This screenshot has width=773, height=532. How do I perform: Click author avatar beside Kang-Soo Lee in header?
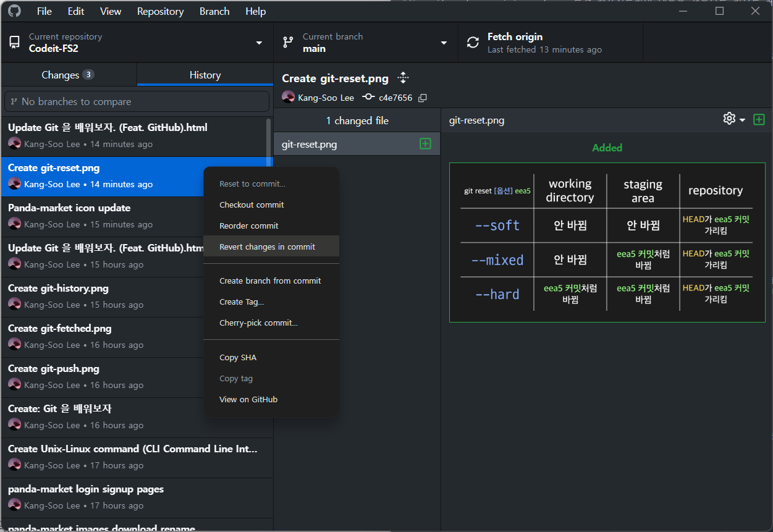(x=288, y=97)
